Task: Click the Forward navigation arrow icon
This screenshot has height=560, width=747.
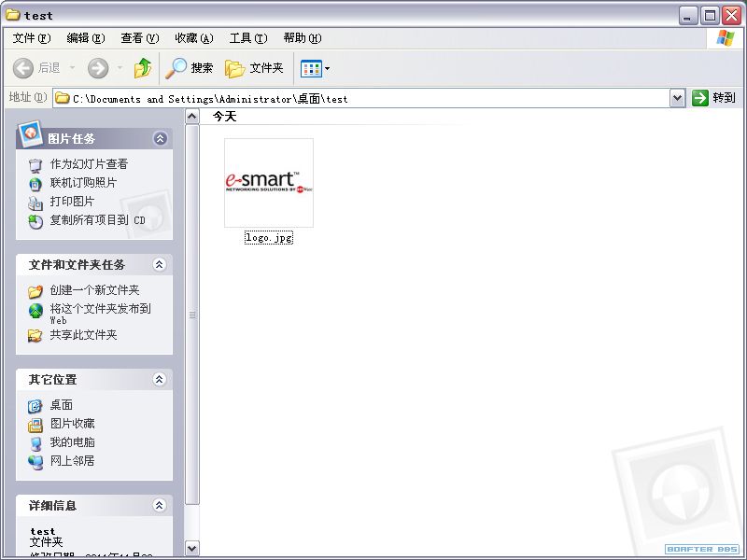Action: (98, 68)
